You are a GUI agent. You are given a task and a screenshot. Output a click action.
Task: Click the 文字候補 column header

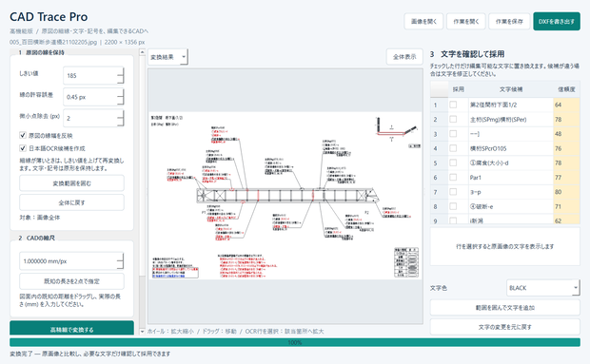(x=511, y=89)
